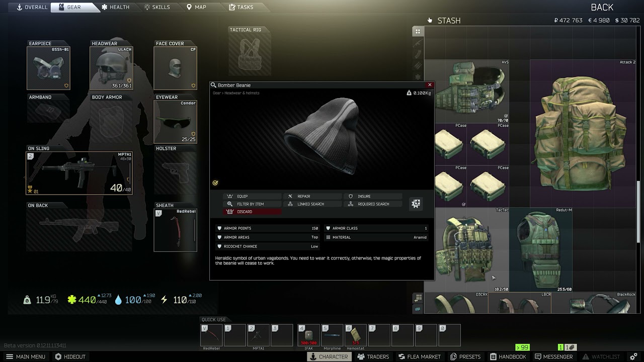The image size is (644, 362).
Task: Switch to the Health tab
Action: 115,7
